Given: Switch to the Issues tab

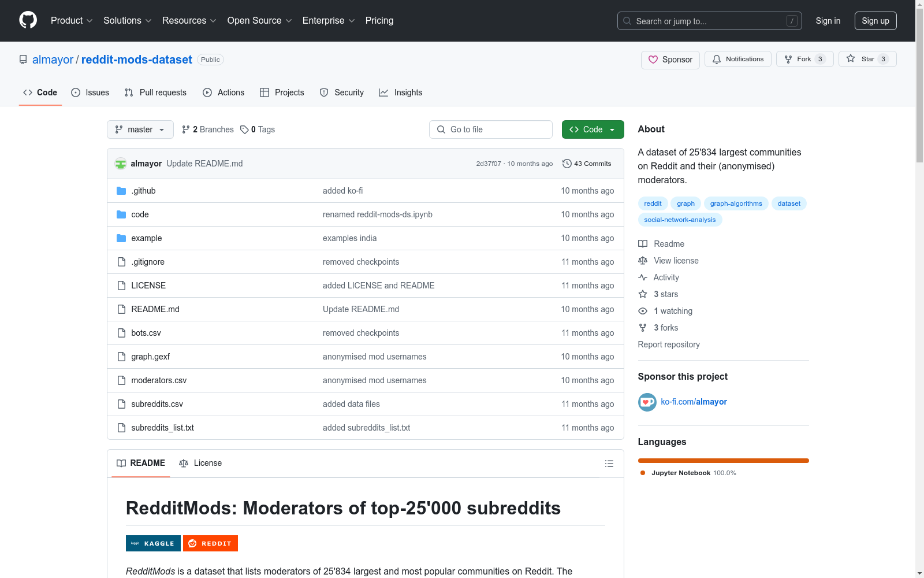Looking at the screenshot, I should tap(90, 92).
